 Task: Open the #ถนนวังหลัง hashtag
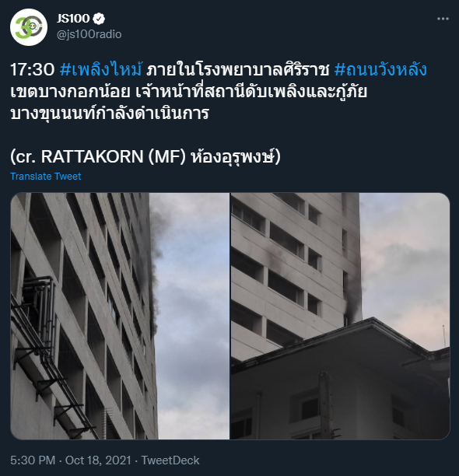pyautogui.click(x=380, y=69)
